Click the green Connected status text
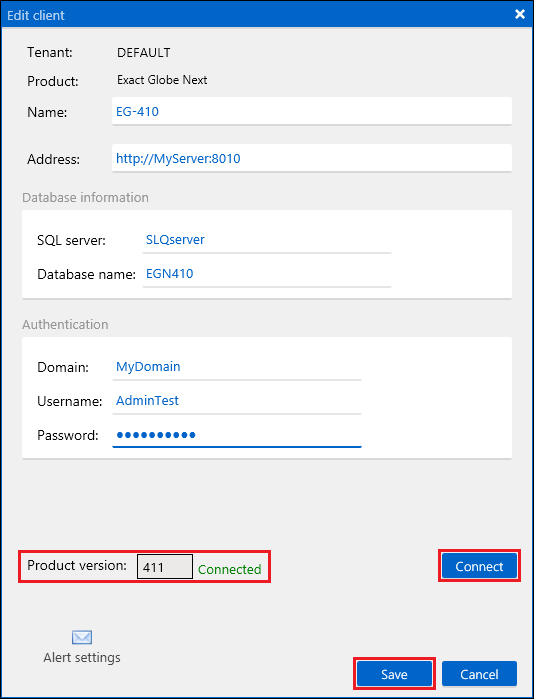This screenshot has width=534, height=699. [230, 569]
